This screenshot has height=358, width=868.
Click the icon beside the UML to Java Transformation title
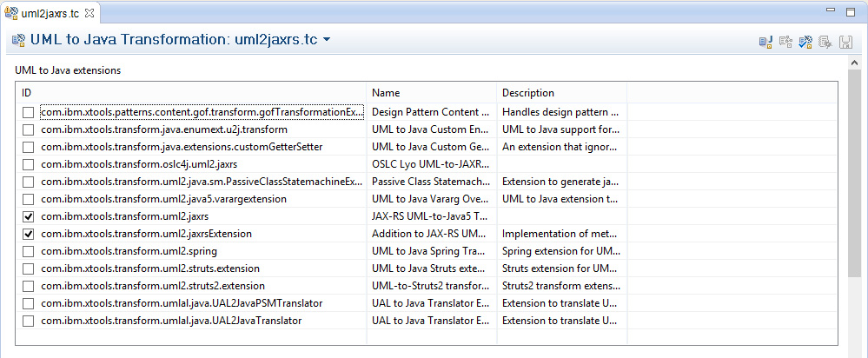tap(19, 40)
